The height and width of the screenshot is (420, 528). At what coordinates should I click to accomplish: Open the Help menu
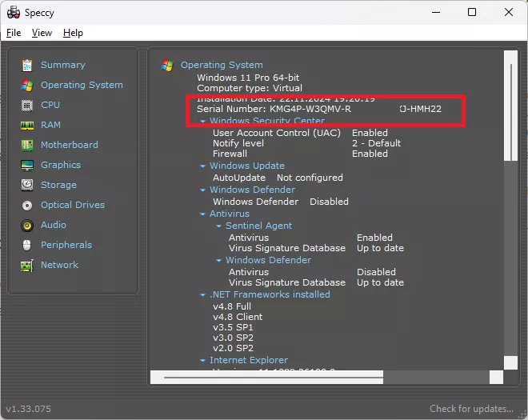point(73,33)
